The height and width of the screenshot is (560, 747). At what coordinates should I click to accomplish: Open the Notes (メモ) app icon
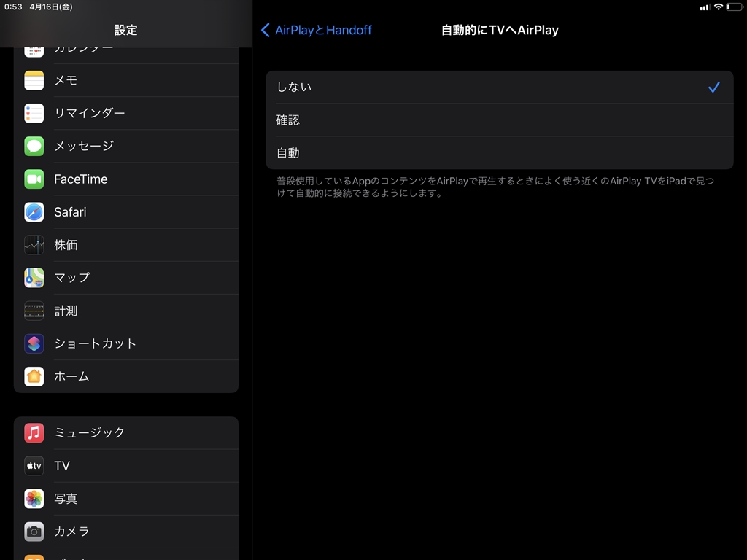pyautogui.click(x=34, y=80)
